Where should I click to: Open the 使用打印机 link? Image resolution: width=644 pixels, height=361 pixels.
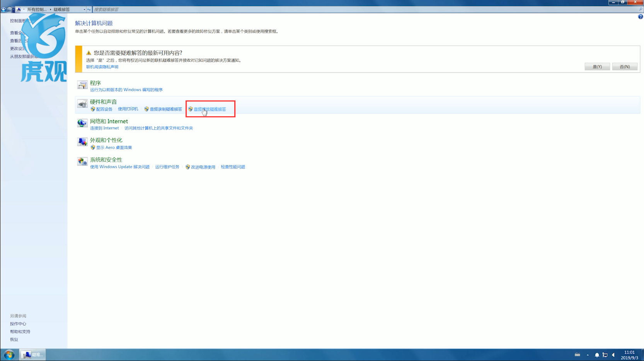click(128, 109)
